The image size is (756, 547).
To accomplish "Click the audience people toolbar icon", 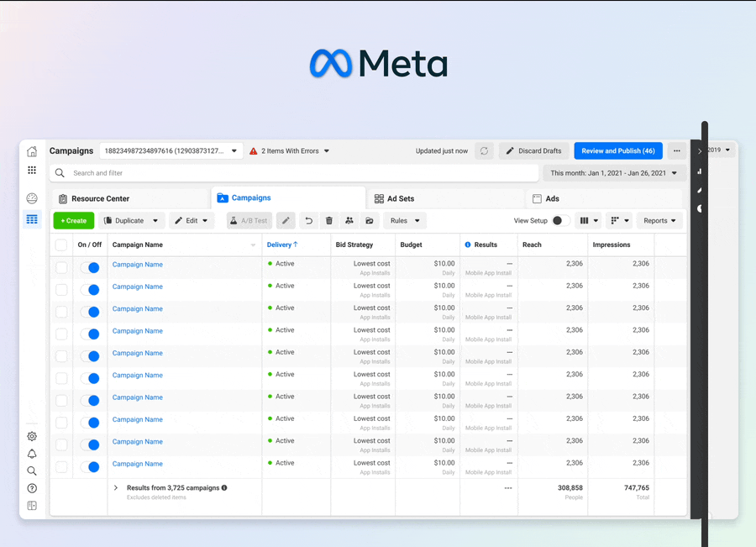I will [349, 220].
